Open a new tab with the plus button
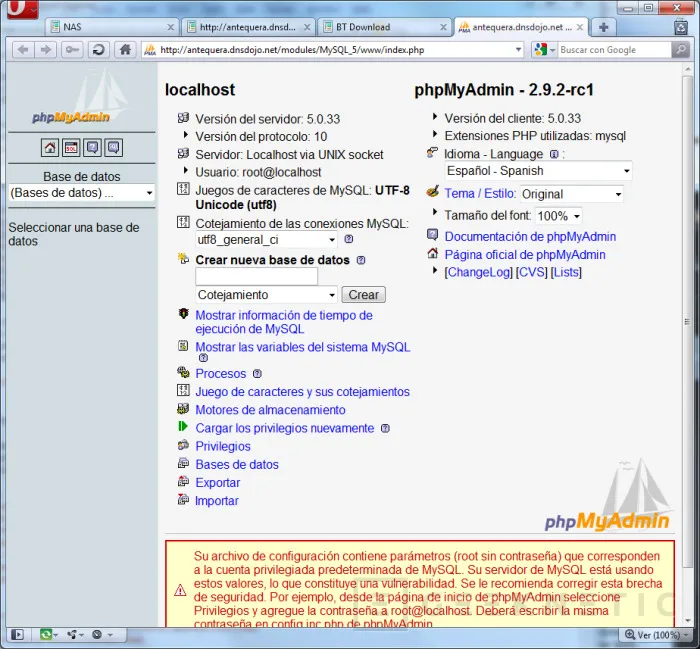The width and height of the screenshot is (700, 649). (x=604, y=27)
